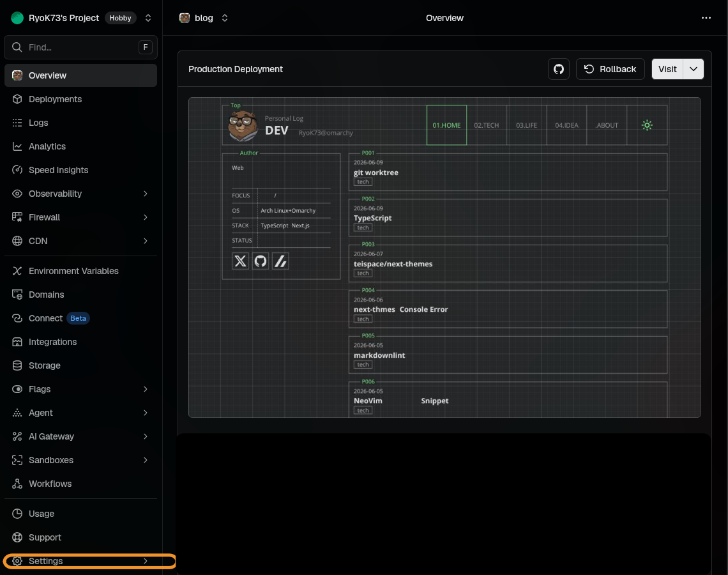Click the 'NeoVim' post title
This screenshot has width=728, height=575.
[368, 401]
